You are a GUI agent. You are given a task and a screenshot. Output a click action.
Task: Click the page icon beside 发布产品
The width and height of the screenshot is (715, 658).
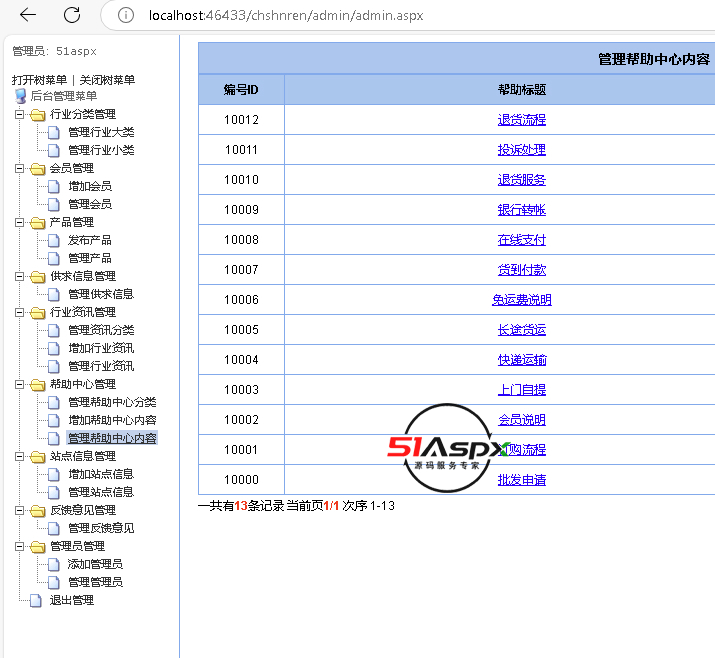55,240
